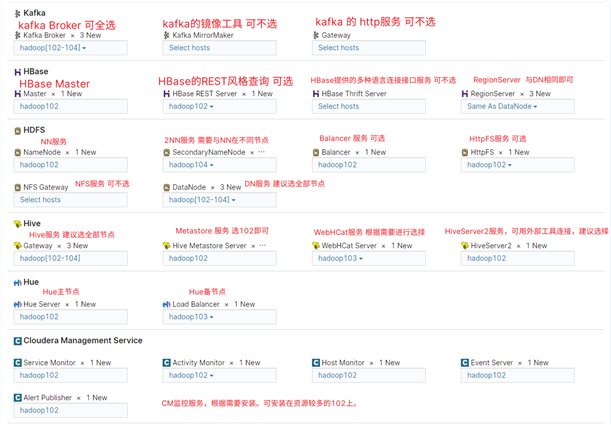The height and width of the screenshot is (425, 611).
Task: Open RegionServer Same As DataNode dropdown
Action: tap(517, 106)
